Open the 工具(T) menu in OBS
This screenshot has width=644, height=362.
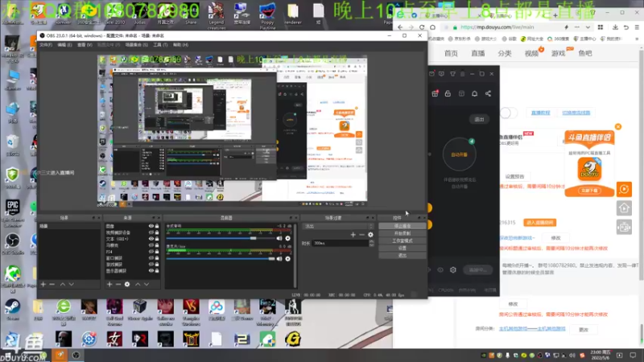point(160,45)
